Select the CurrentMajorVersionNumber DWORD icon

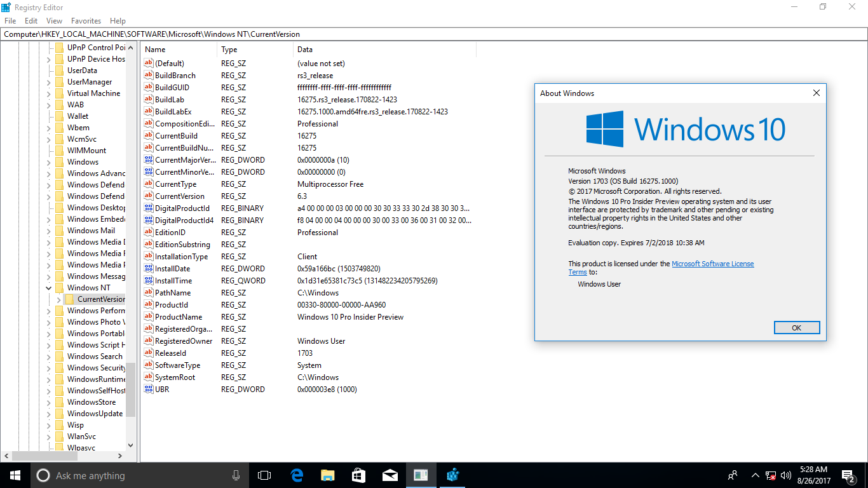click(x=149, y=159)
